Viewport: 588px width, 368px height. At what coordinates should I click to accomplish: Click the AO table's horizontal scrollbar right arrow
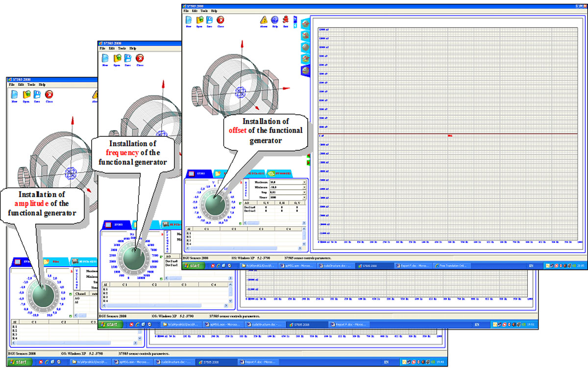point(305,223)
